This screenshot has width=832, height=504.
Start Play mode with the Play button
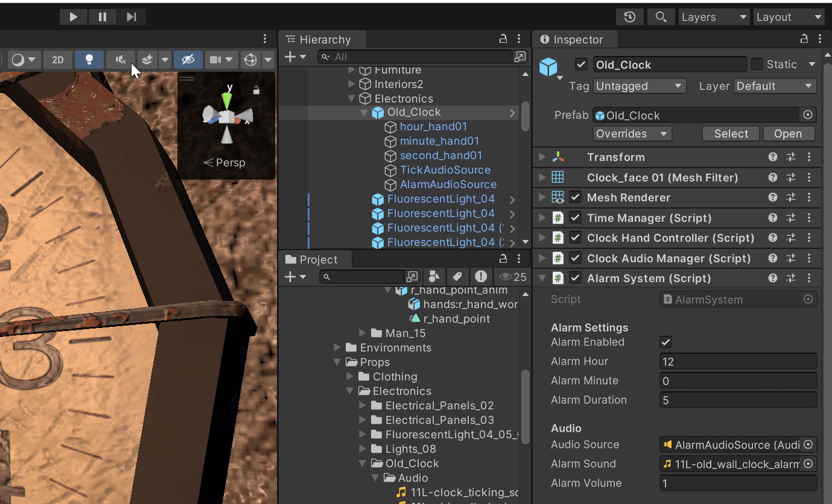74,17
